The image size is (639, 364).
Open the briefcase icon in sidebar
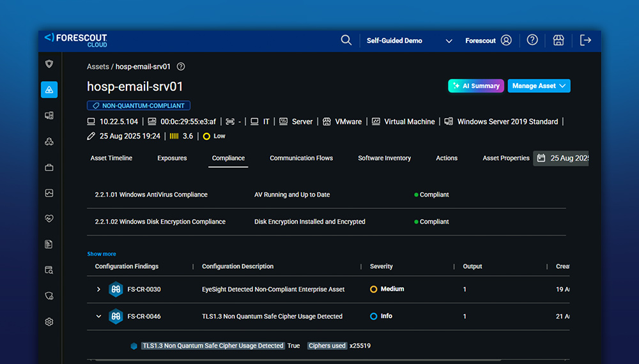point(49,167)
